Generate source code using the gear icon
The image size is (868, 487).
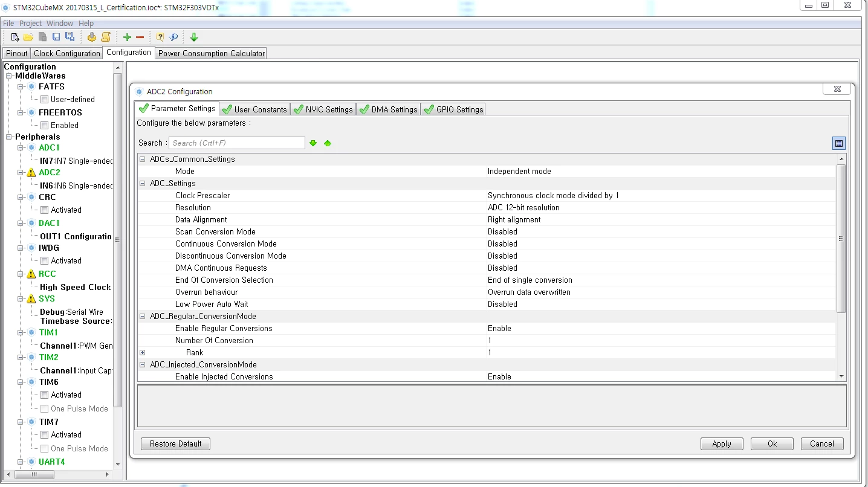pyautogui.click(x=92, y=37)
